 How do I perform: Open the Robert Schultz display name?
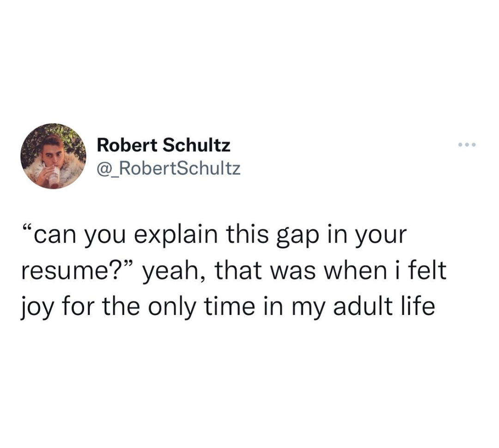[x=164, y=145]
